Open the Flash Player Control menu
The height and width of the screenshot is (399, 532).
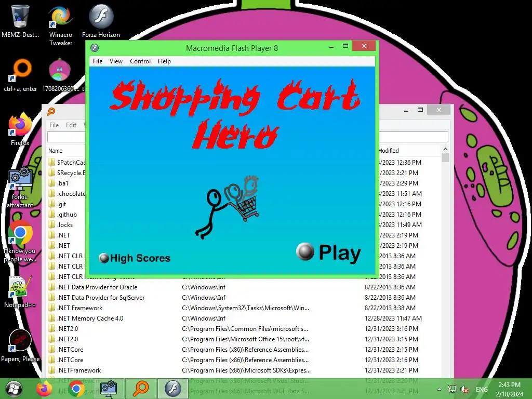pyautogui.click(x=140, y=61)
